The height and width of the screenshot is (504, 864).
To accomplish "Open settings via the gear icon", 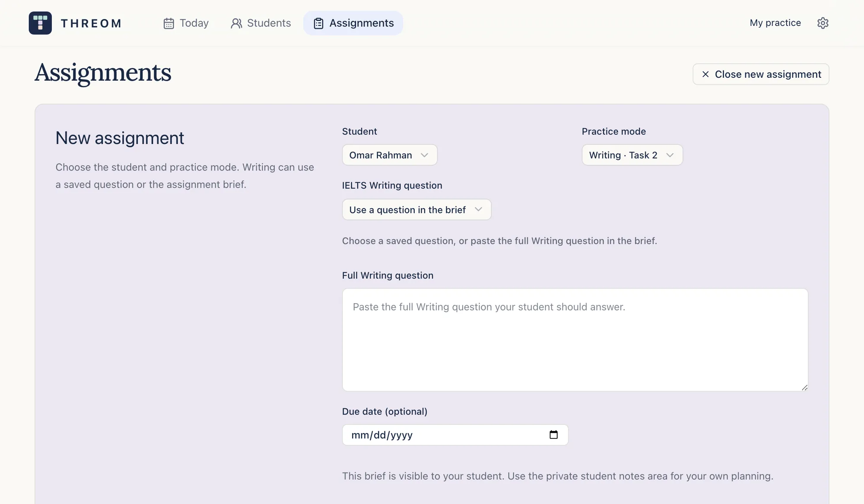I will tap(823, 23).
